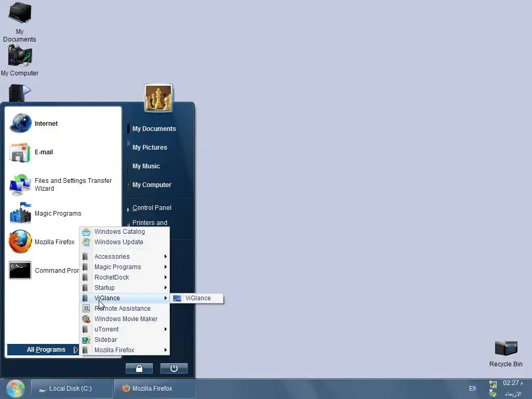Viewport: 532px width, 399px height.
Task: Click the Sidebar menu label
Action: pos(105,340)
